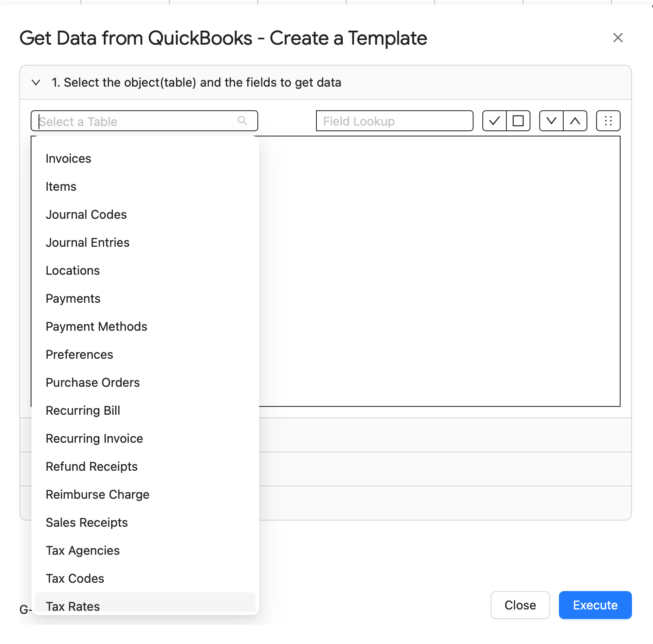Choose Recurring Invoice table
The height and width of the screenshot is (644, 653).
click(x=145, y=438)
